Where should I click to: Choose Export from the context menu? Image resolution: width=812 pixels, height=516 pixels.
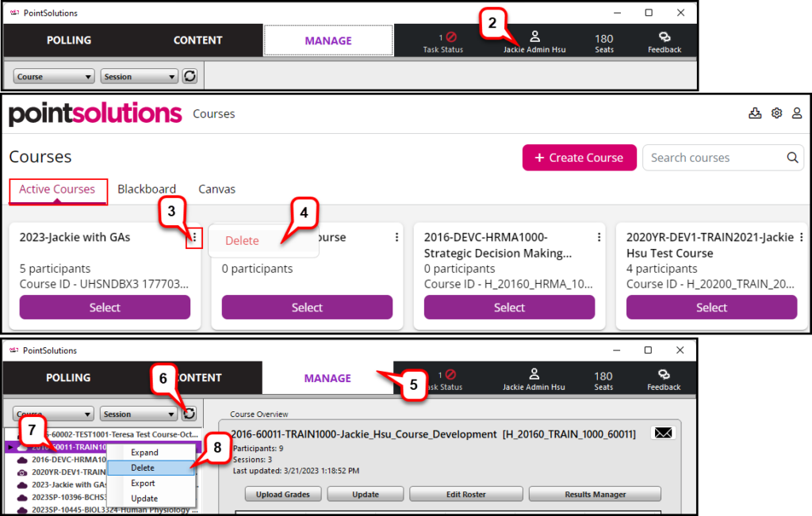143,483
